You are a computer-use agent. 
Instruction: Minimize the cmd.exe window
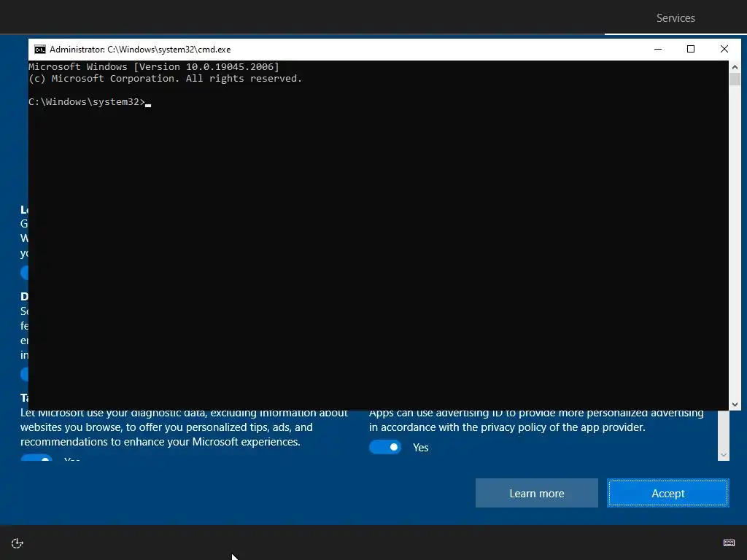pos(658,49)
